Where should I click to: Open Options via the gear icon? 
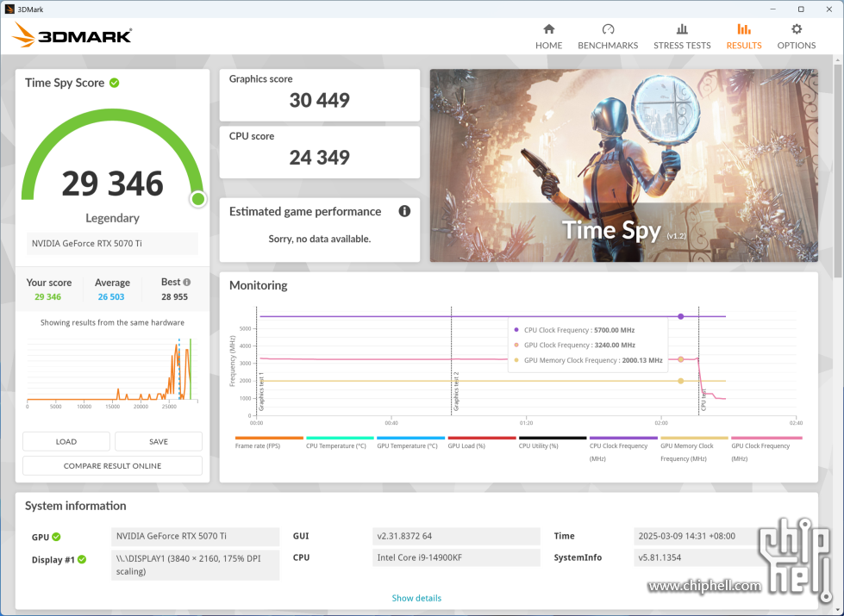(x=796, y=29)
